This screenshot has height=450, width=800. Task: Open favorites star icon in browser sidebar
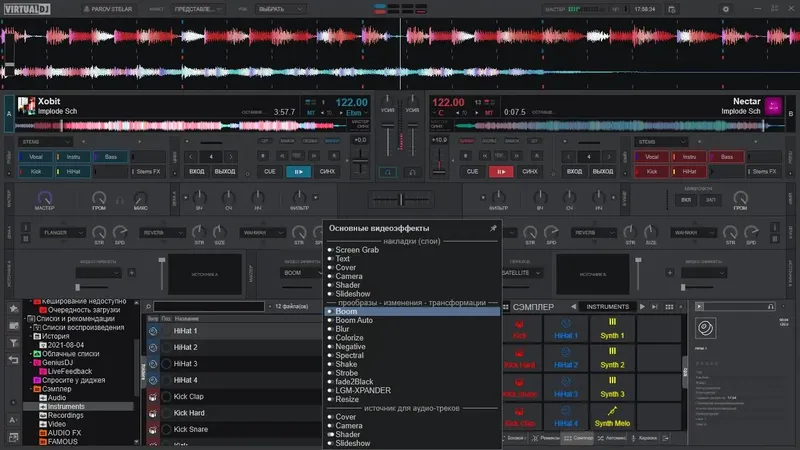point(14,308)
